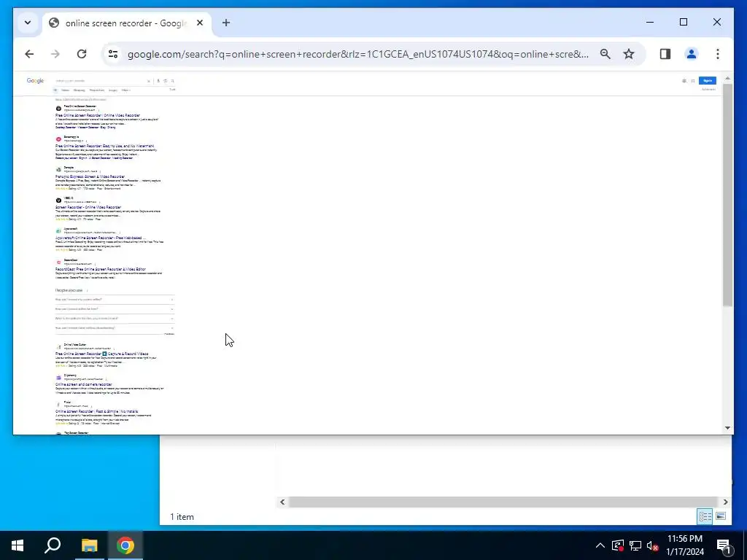
Task: Open the zoom magnifier in address bar
Action: [605, 54]
